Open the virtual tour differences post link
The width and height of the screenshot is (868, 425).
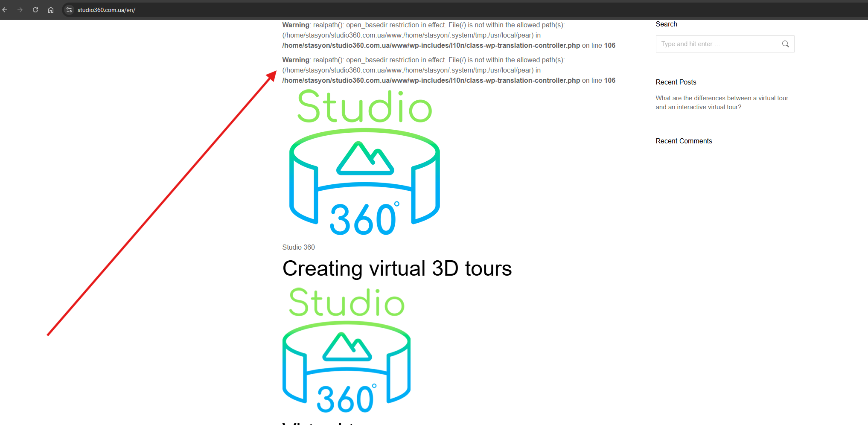[722, 102]
